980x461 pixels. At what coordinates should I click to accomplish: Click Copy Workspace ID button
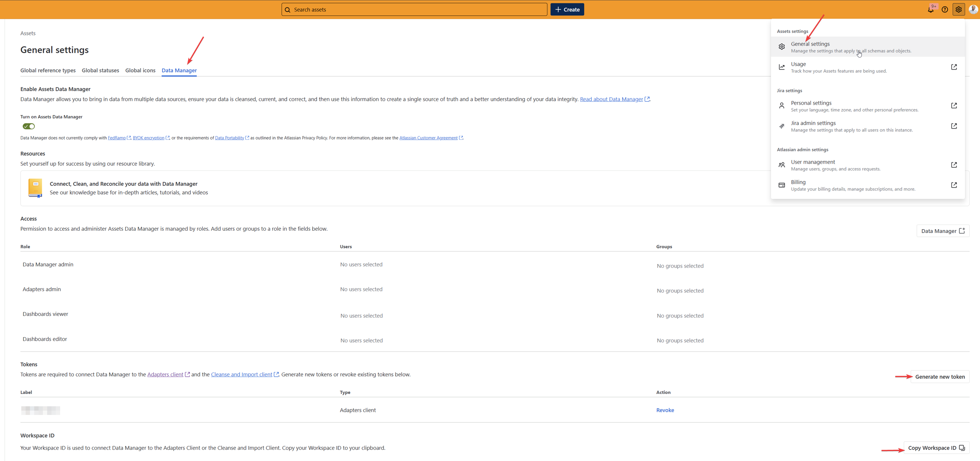tap(936, 448)
